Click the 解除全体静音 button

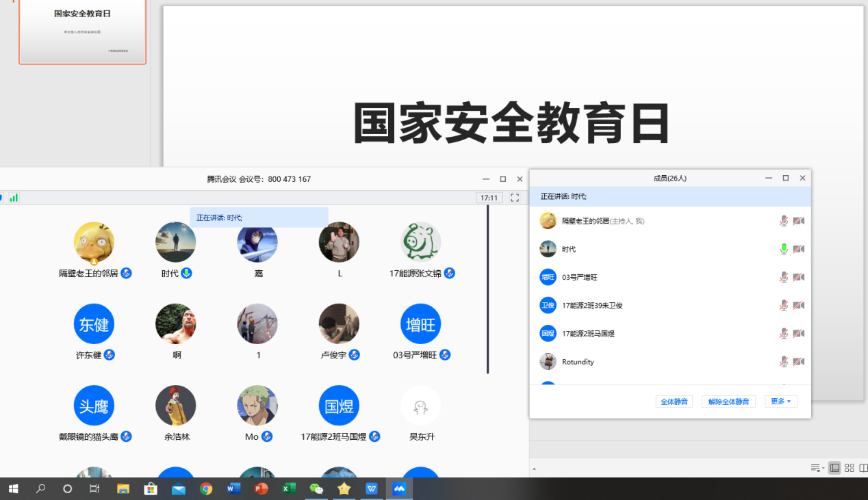728,402
